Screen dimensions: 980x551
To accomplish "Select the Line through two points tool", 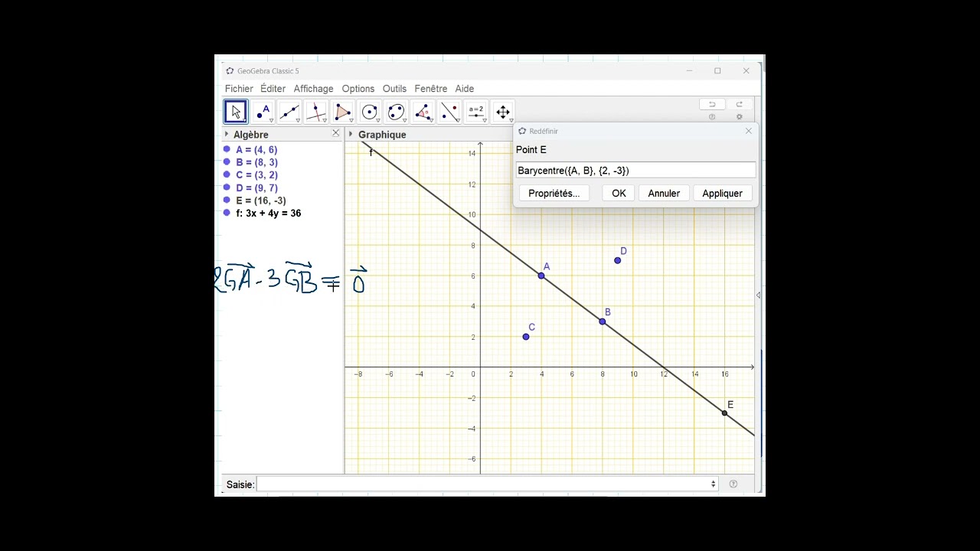I will tap(289, 112).
